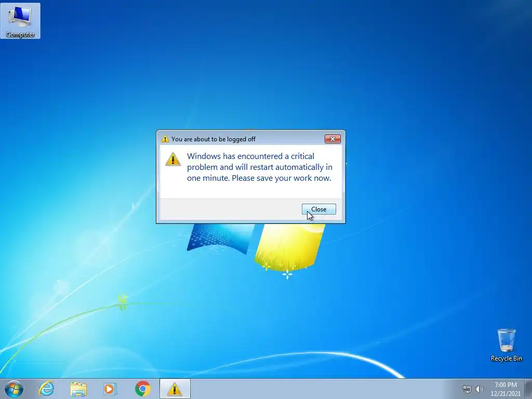Open the Computer desktop icon
532x399 pixels.
click(x=20, y=21)
